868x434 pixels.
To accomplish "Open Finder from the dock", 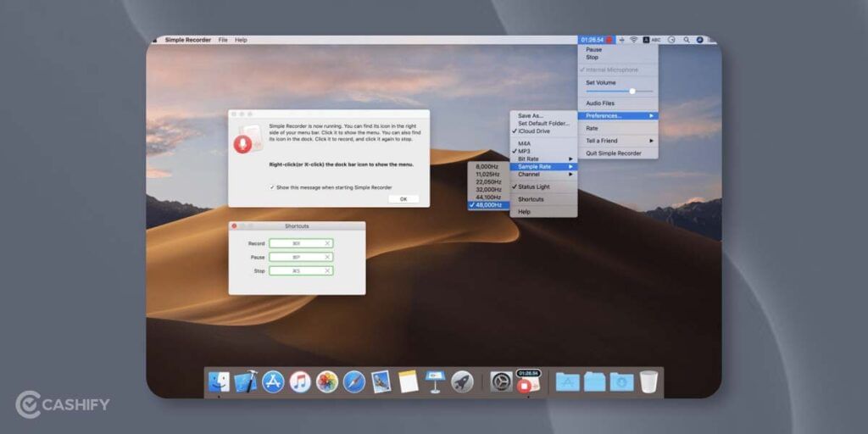I will tap(219, 381).
